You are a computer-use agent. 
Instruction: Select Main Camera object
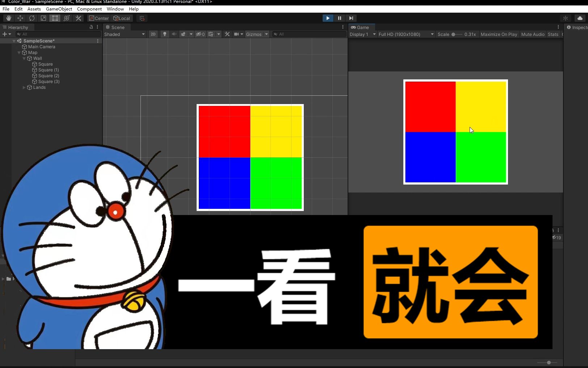click(42, 47)
